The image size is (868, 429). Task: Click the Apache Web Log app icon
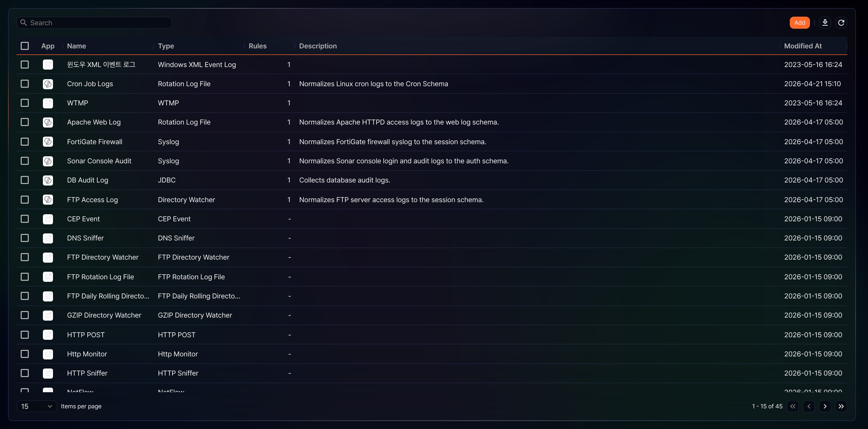48,122
